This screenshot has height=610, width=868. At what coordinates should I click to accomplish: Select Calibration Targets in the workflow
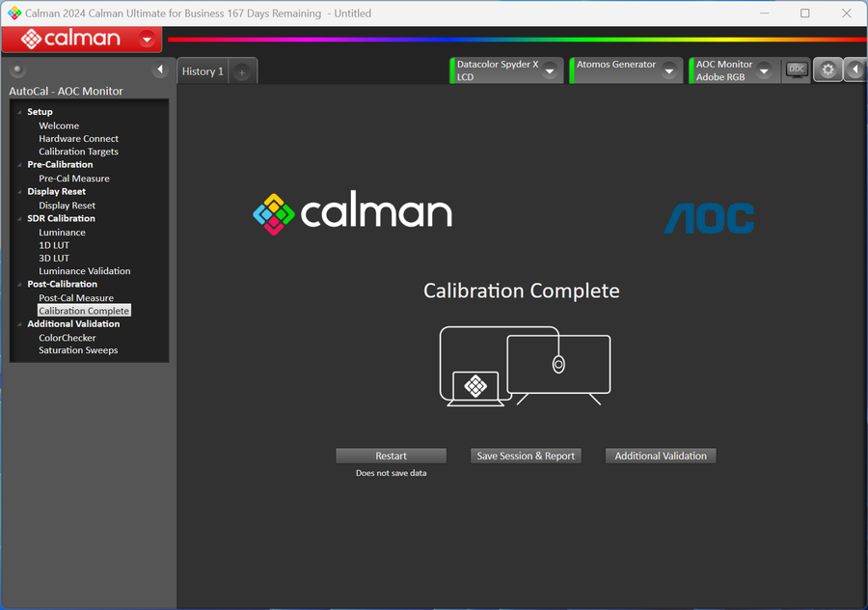pos(79,152)
